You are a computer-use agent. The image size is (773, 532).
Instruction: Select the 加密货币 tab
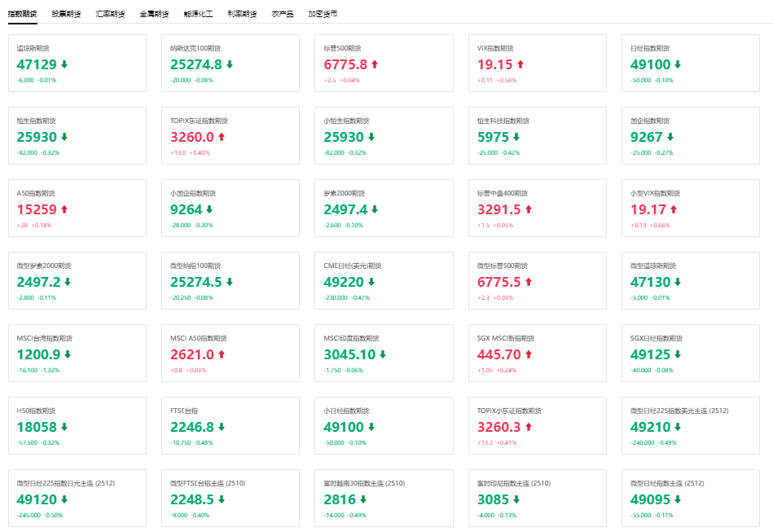pos(323,14)
